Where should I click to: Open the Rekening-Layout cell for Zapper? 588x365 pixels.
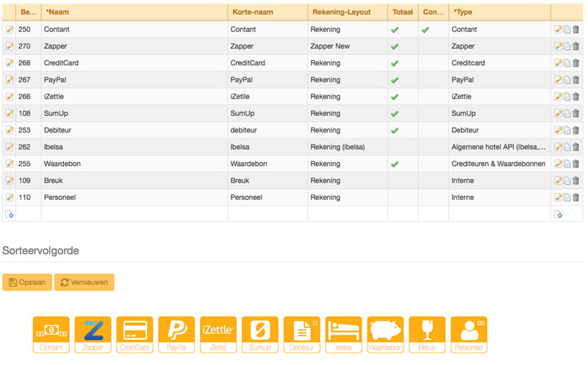tap(347, 46)
